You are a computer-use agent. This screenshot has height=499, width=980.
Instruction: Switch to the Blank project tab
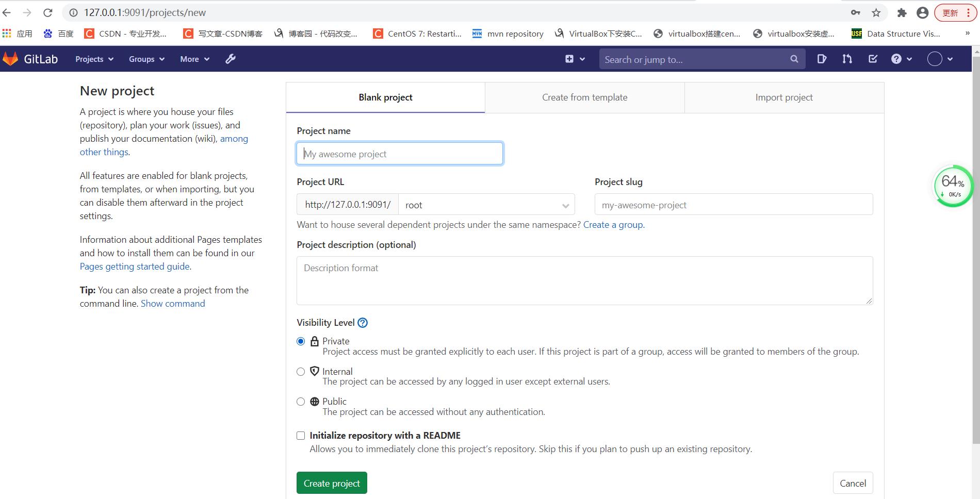click(385, 97)
